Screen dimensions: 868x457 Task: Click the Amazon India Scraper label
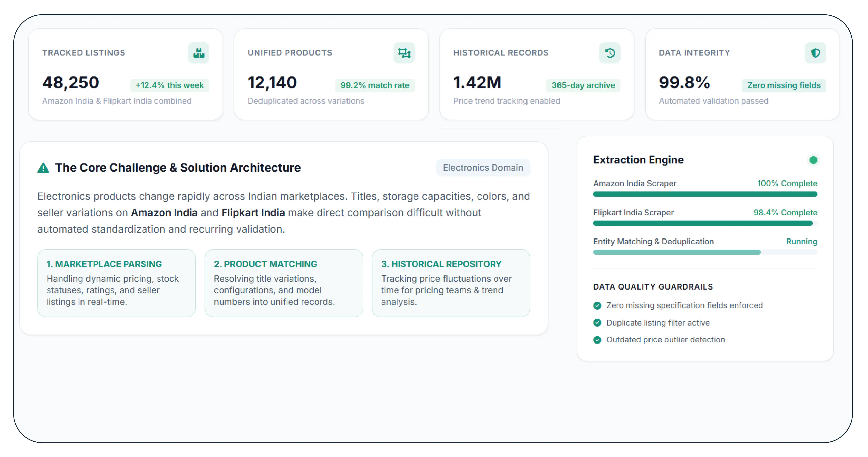click(635, 184)
